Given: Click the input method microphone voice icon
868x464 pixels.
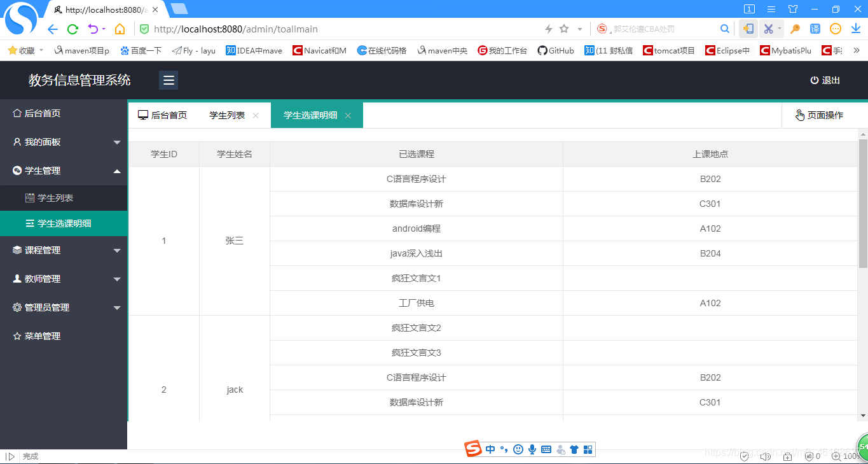Looking at the screenshot, I should 532,449.
